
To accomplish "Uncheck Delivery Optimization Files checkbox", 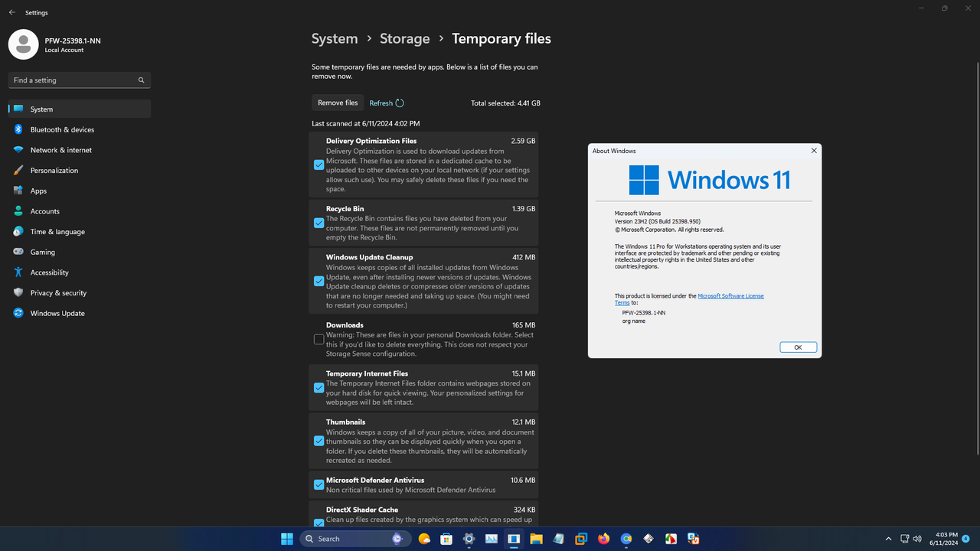I will (x=318, y=165).
